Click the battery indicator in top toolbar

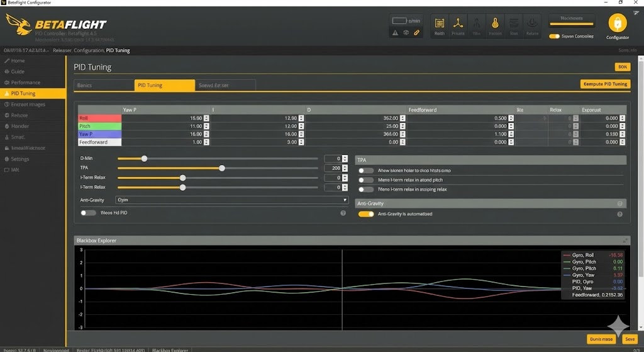point(399,21)
